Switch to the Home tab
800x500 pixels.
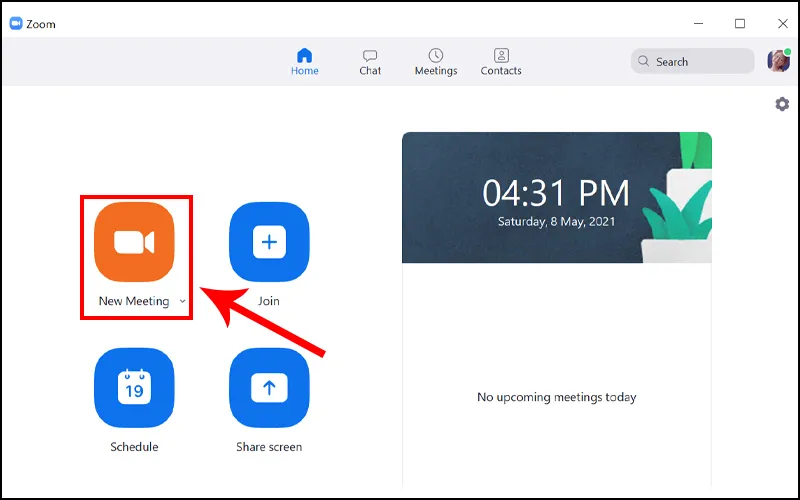click(x=304, y=62)
